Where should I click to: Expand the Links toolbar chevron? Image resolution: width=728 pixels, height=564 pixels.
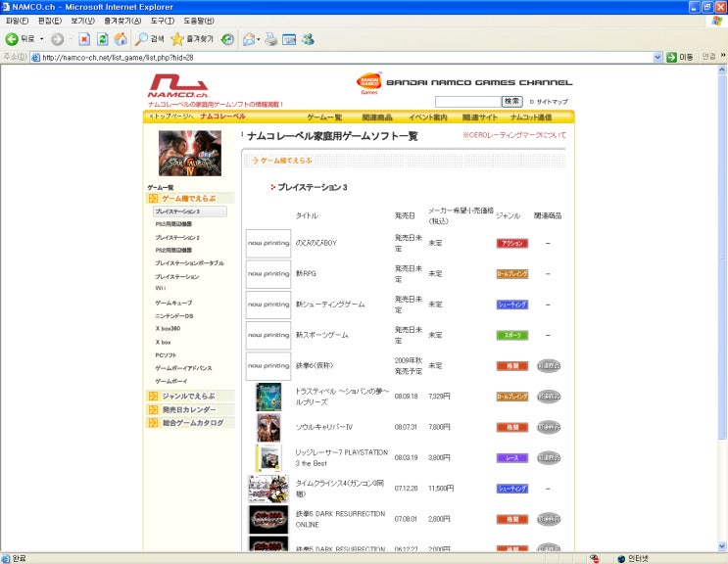(x=723, y=56)
